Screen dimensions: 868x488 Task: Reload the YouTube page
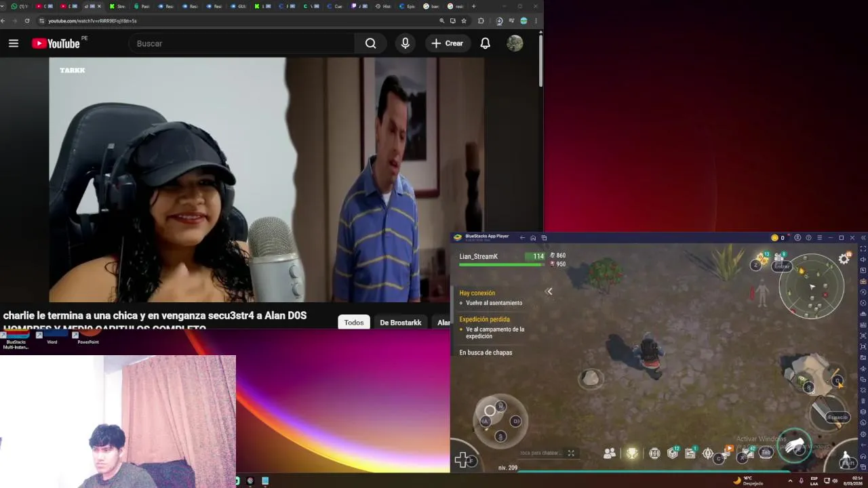[x=27, y=20]
